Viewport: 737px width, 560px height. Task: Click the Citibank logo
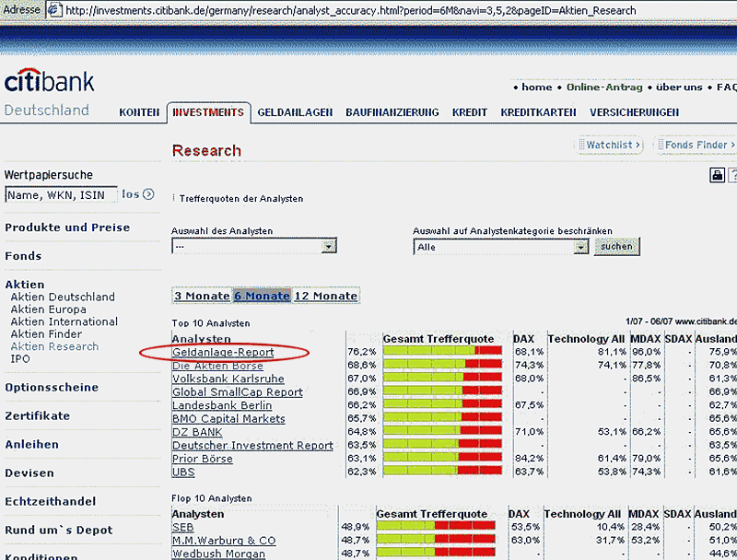pyautogui.click(x=50, y=81)
